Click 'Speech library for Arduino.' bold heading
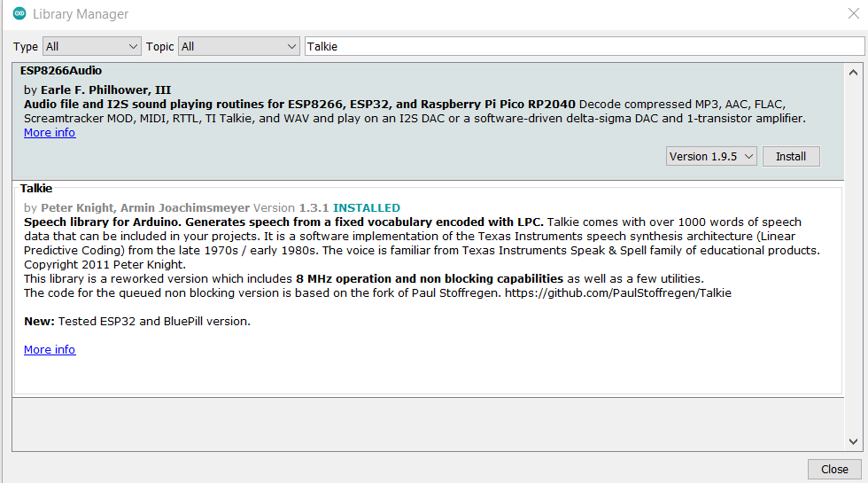868x483 pixels. coord(103,222)
